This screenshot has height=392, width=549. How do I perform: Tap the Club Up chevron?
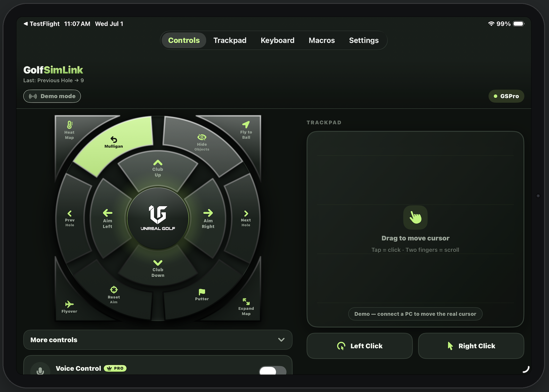click(x=158, y=163)
